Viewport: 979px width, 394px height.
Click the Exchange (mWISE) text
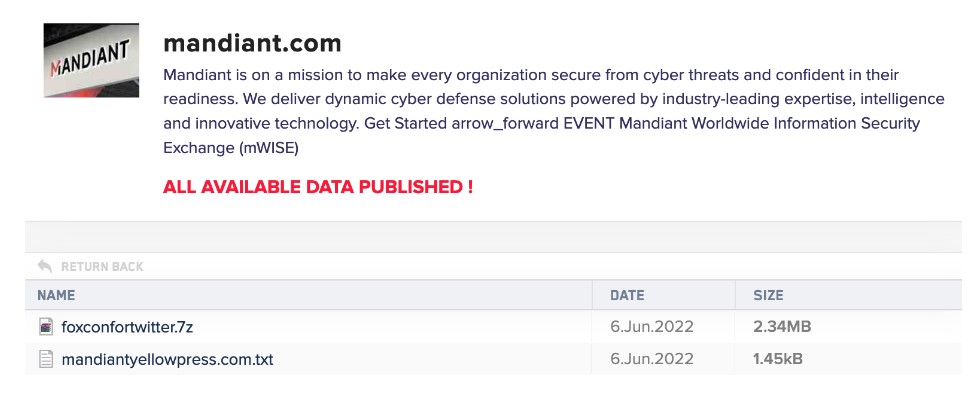(231, 149)
